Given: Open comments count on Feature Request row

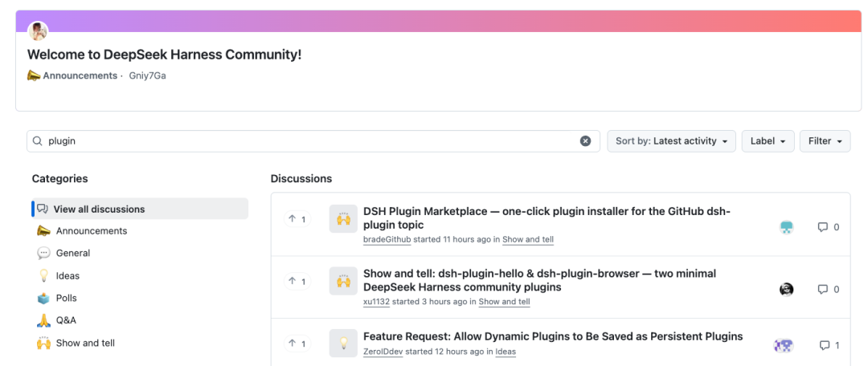Looking at the screenshot, I should tap(829, 346).
